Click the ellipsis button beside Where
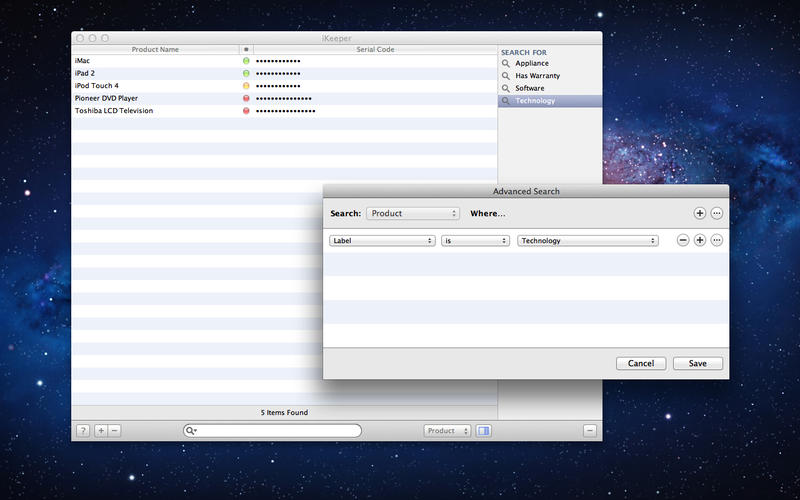The width and height of the screenshot is (800, 500). [717, 213]
